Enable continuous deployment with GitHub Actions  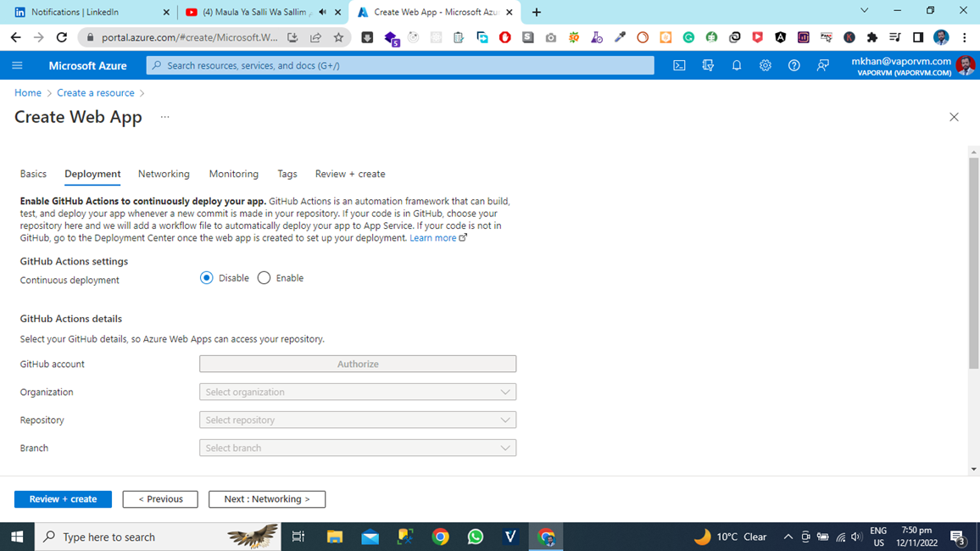point(263,277)
